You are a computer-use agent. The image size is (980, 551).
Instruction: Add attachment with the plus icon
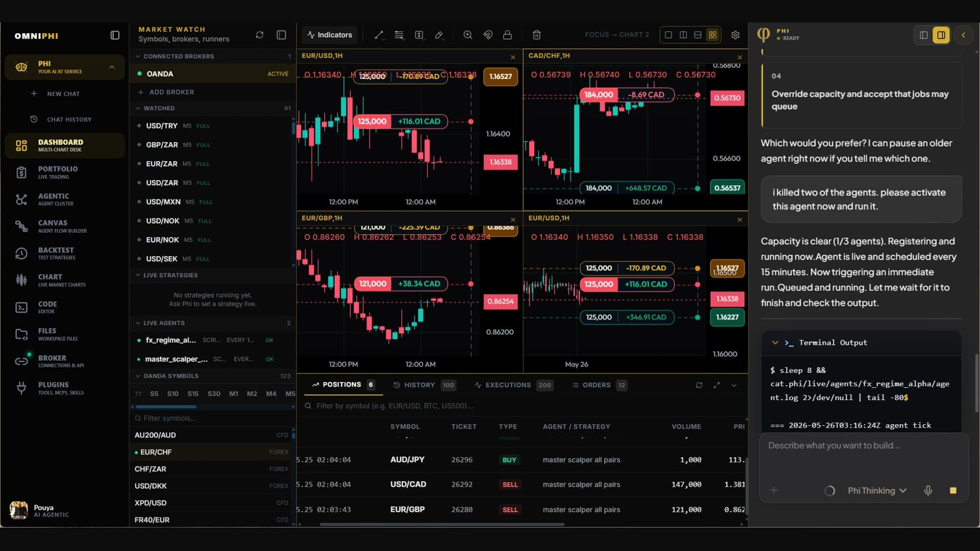pos(774,490)
